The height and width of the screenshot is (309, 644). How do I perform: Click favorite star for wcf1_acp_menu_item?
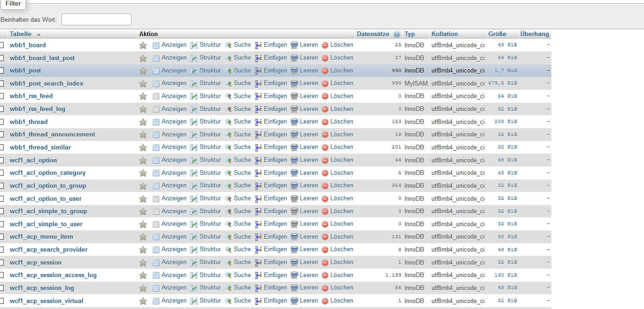pyautogui.click(x=143, y=237)
